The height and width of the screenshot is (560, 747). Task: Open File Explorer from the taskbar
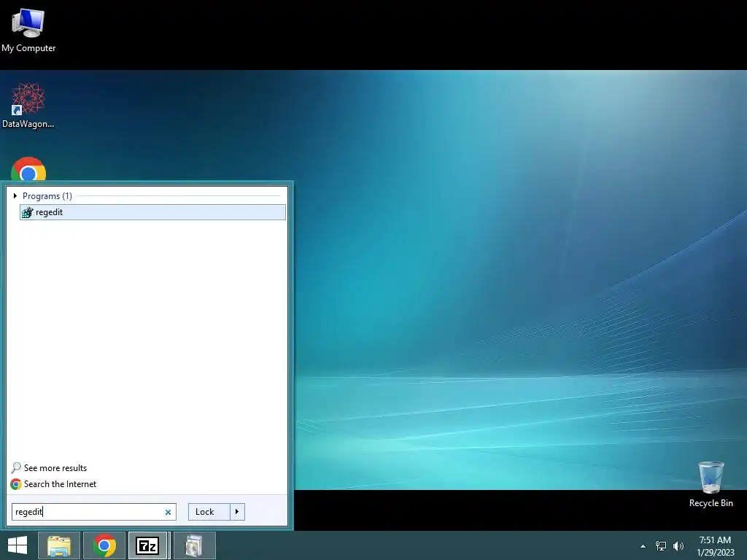59,545
